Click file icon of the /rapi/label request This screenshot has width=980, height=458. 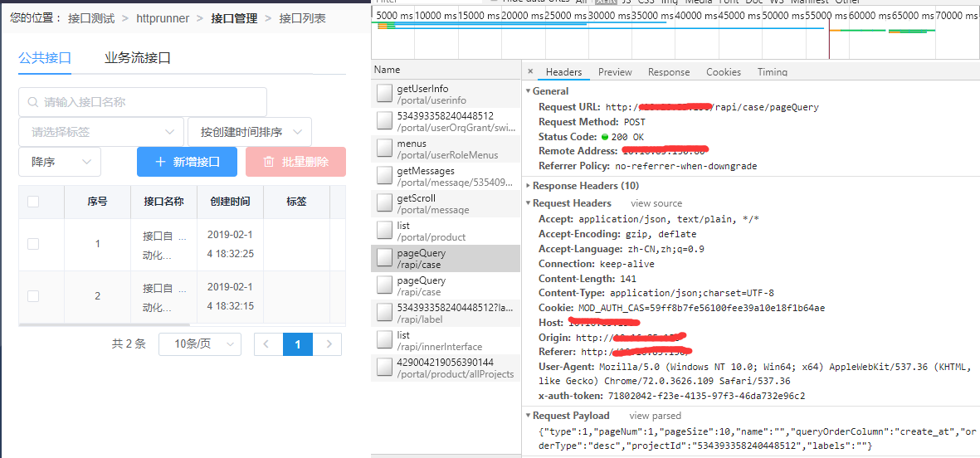click(x=384, y=313)
